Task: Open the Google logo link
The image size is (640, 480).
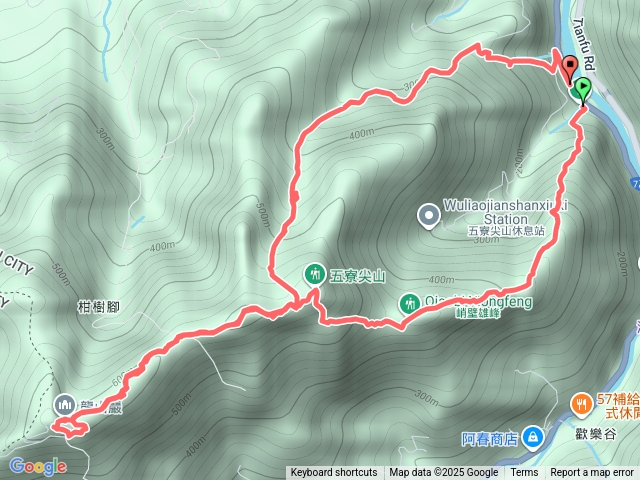Action: 38,466
